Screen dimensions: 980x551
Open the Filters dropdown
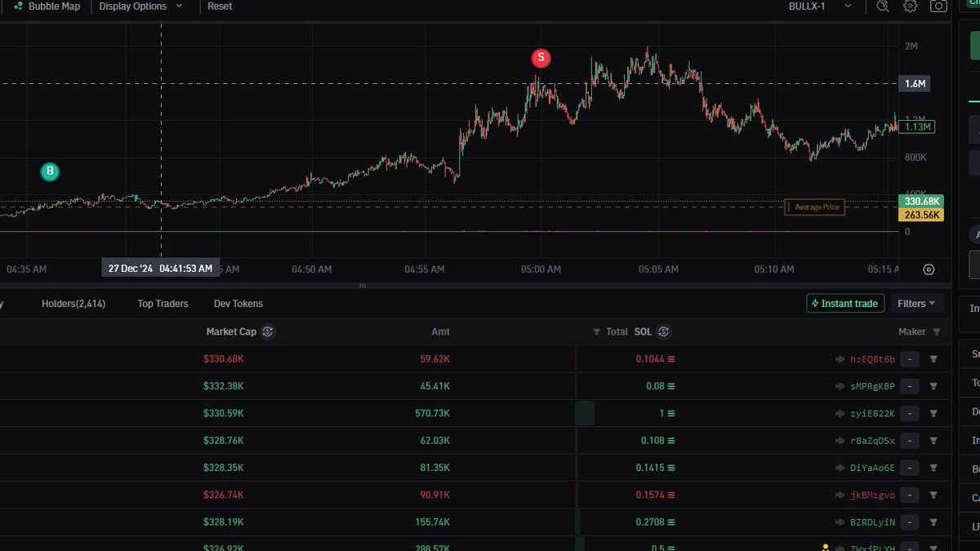pyautogui.click(x=917, y=304)
